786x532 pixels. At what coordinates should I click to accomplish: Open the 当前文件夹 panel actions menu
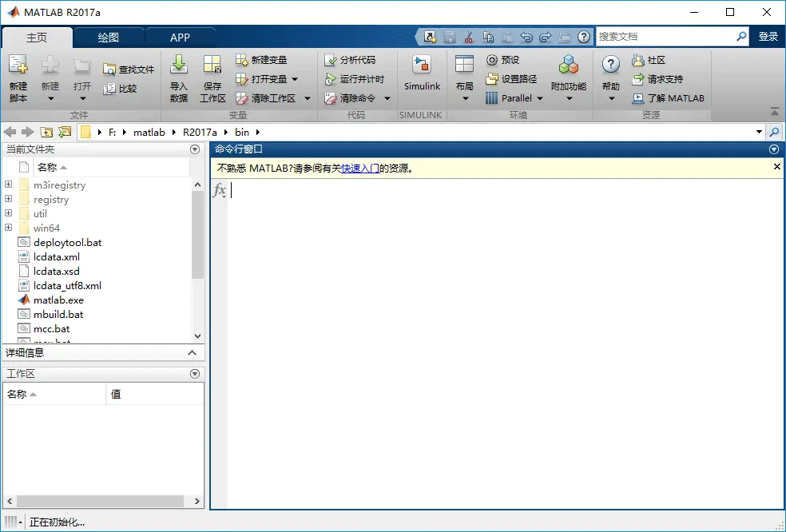195,149
